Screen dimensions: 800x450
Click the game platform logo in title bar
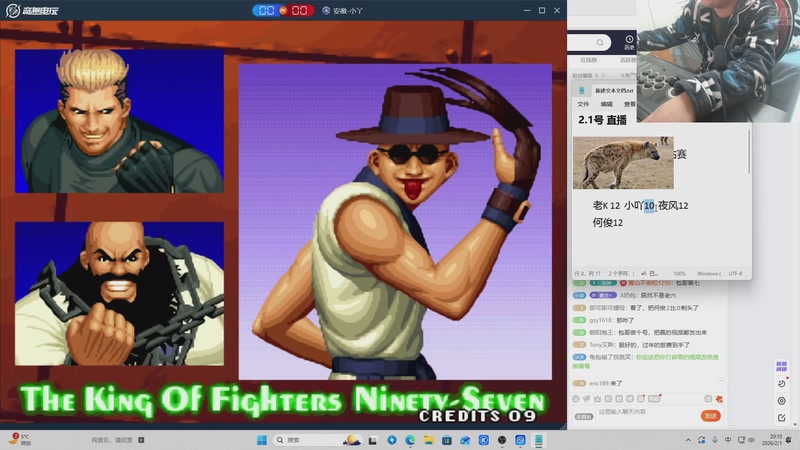pyautogui.click(x=32, y=10)
